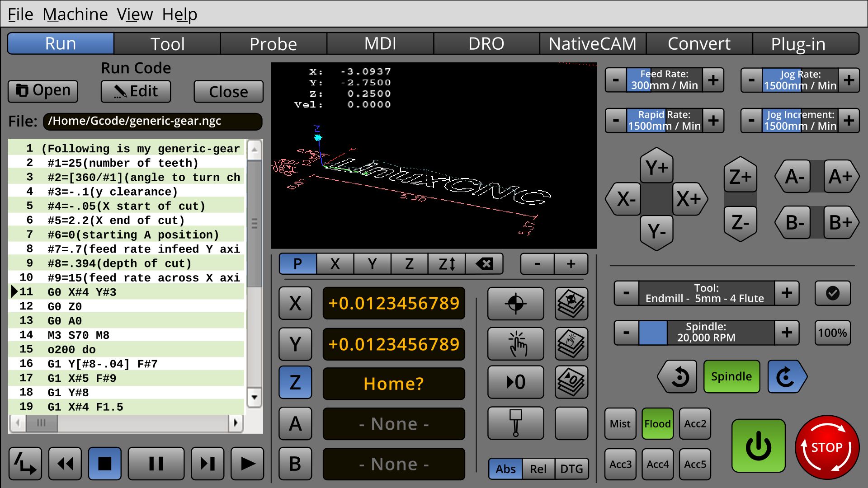This screenshot has width=868, height=488.
Task: Select Abs coordinate display mode
Action: click(x=505, y=469)
